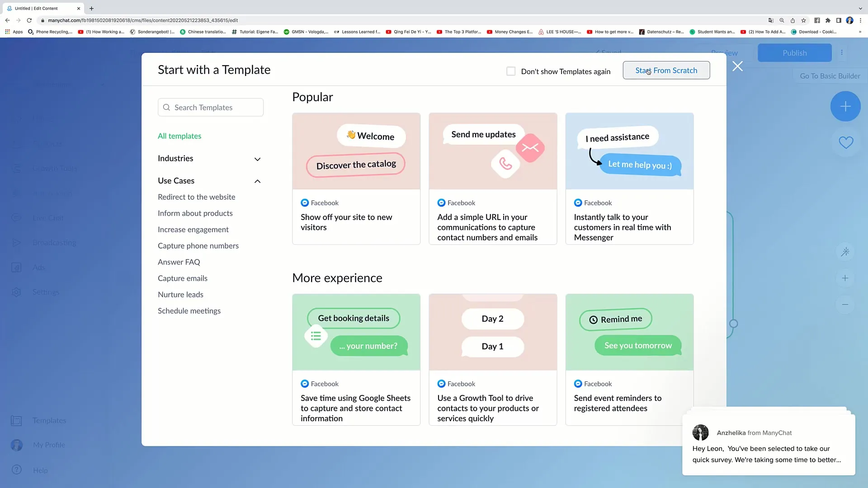Viewport: 868px width, 488px height.
Task: Choose the Answer FAQ use case
Action: pyautogui.click(x=179, y=262)
